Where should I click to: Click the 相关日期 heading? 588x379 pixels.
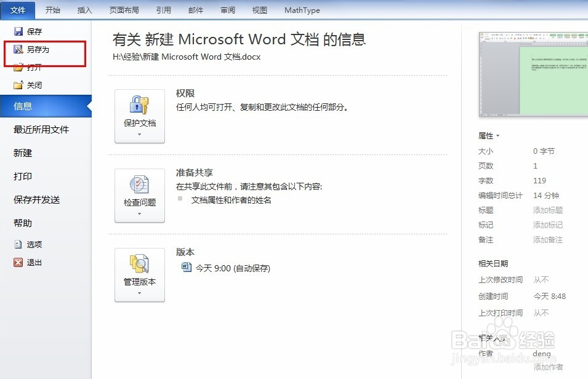coord(493,263)
